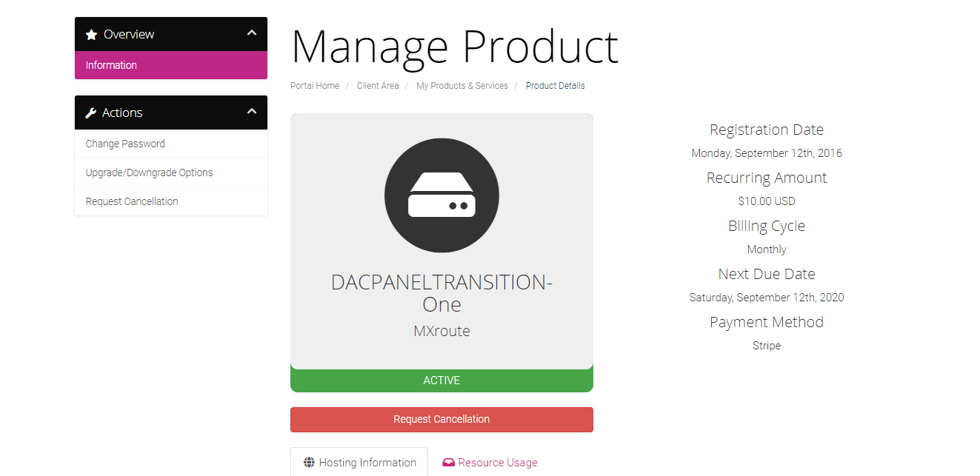Click the Actions panel header title

[122, 113]
